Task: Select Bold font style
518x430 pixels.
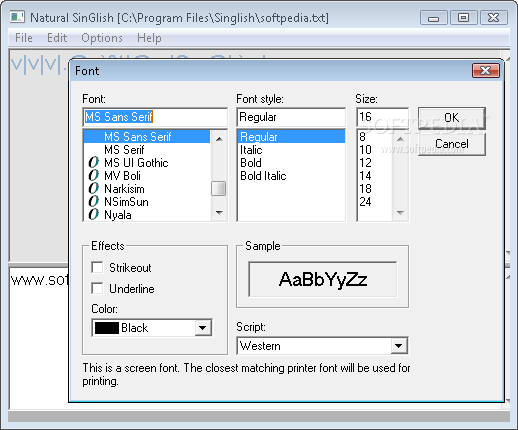Action: click(291, 163)
